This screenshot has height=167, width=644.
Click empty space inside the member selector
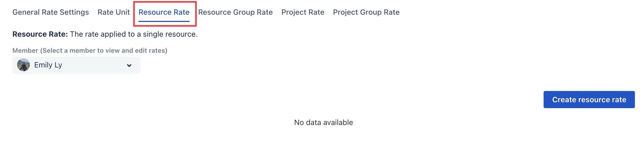(x=93, y=65)
